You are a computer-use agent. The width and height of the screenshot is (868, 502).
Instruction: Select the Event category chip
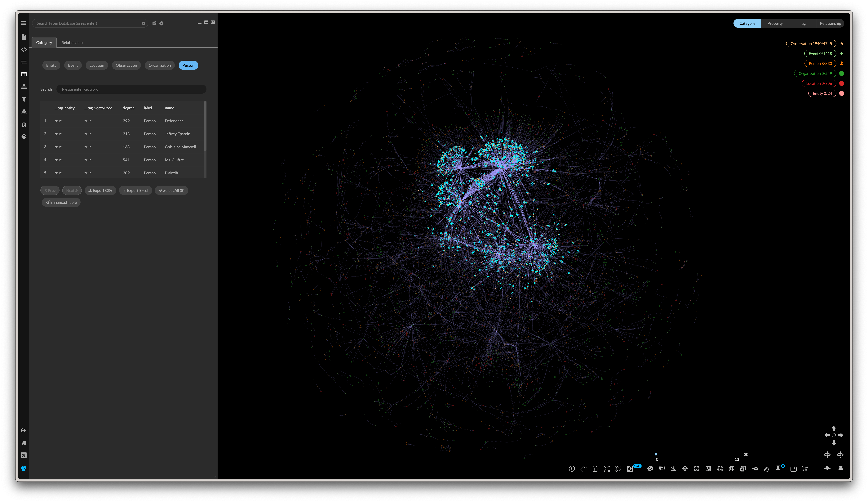pyautogui.click(x=73, y=65)
